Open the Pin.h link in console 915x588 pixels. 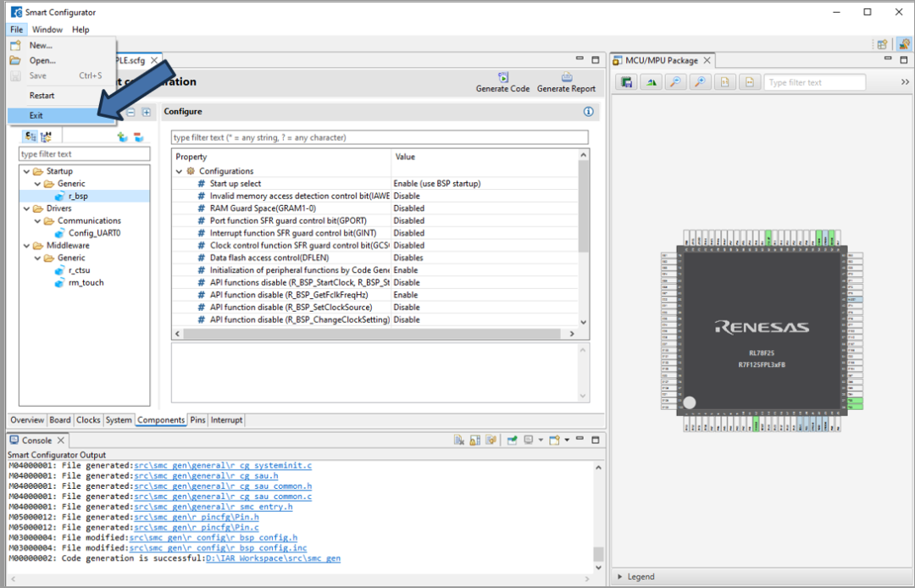197,517
